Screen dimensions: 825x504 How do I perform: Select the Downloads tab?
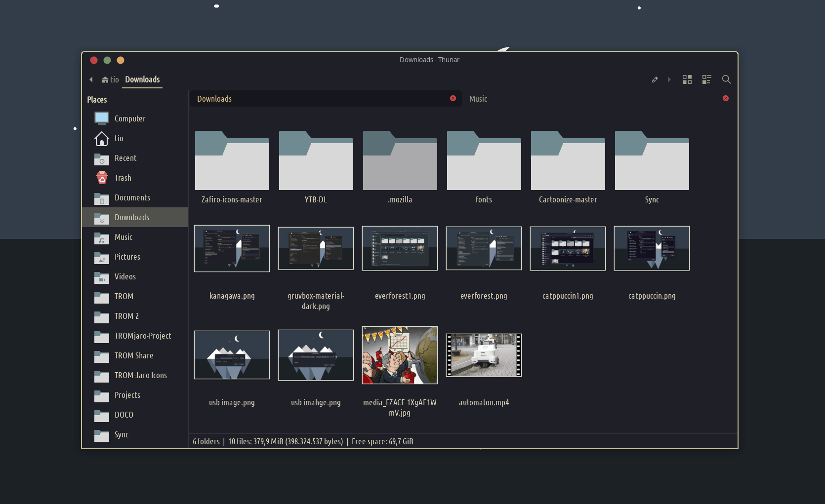click(x=214, y=99)
